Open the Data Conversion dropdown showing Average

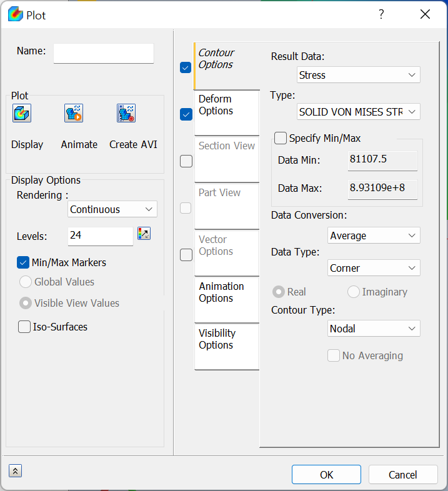tap(374, 236)
